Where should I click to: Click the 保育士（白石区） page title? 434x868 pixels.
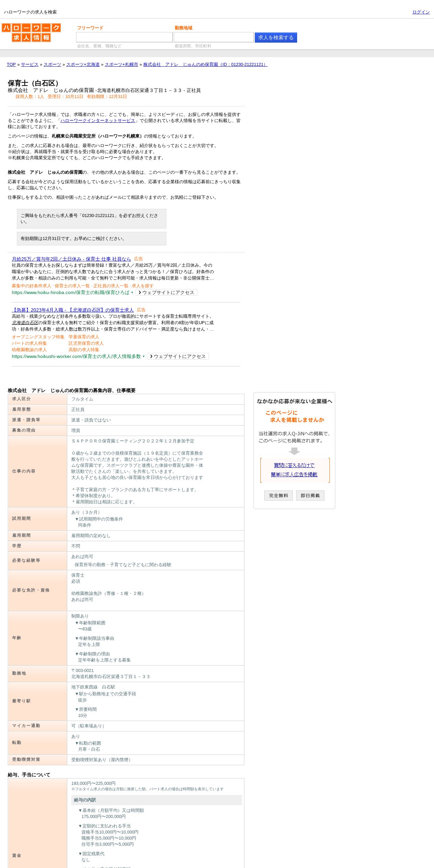(35, 83)
